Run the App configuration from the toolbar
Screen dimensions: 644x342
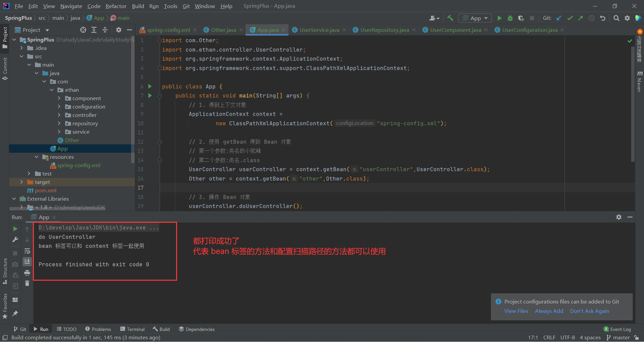click(x=499, y=18)
